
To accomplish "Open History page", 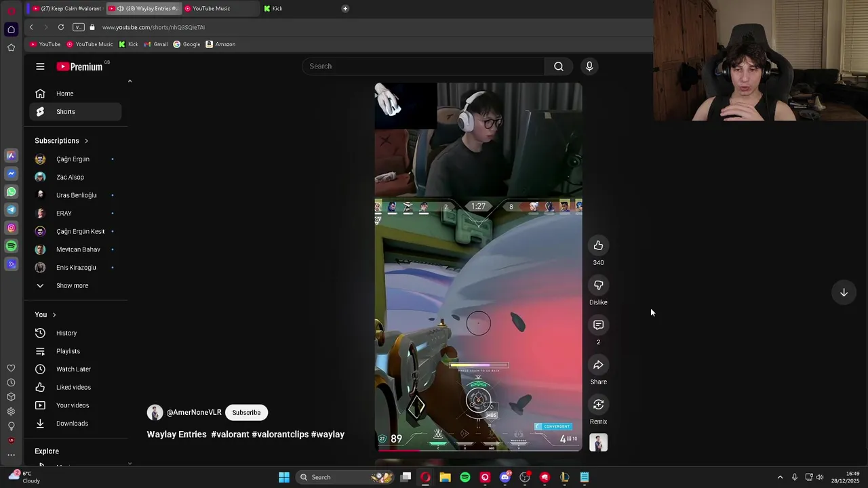I will 75,333.
